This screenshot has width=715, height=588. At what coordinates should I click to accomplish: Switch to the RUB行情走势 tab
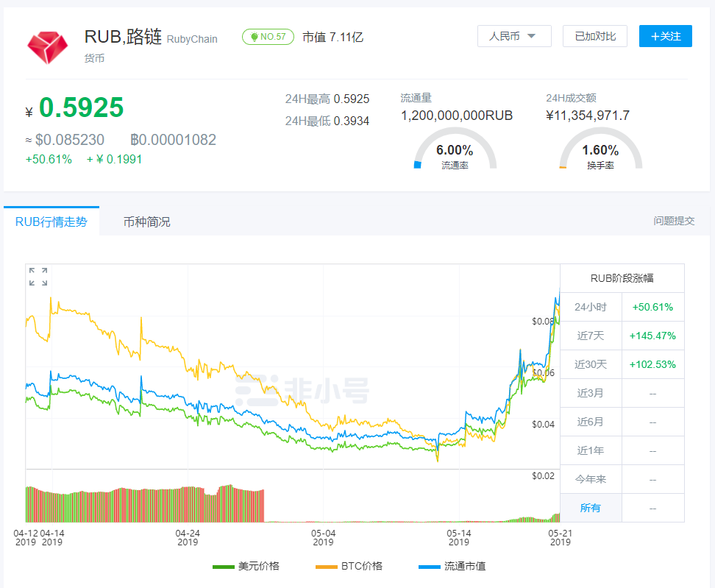click(51, 222)
